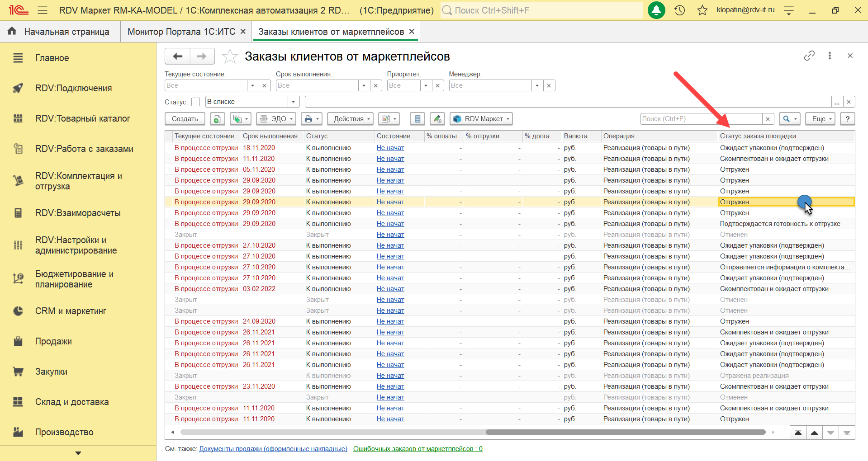Expand the Текущее состояние dropdown

pyautogui.click(x=252, y=85)
